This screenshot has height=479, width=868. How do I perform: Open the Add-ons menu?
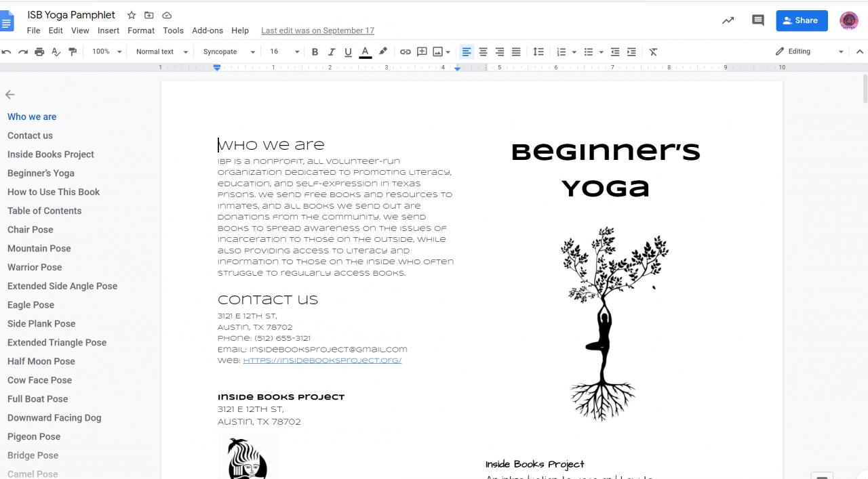[x=208, y=30]
